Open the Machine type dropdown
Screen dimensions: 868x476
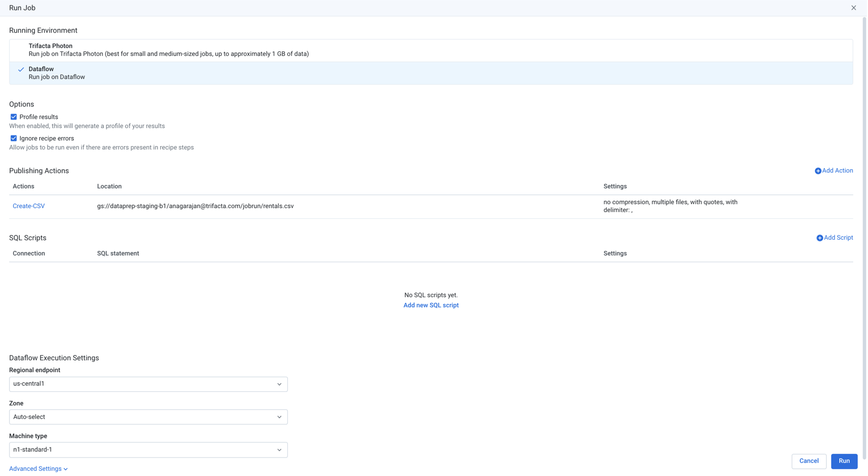point(148,449)
